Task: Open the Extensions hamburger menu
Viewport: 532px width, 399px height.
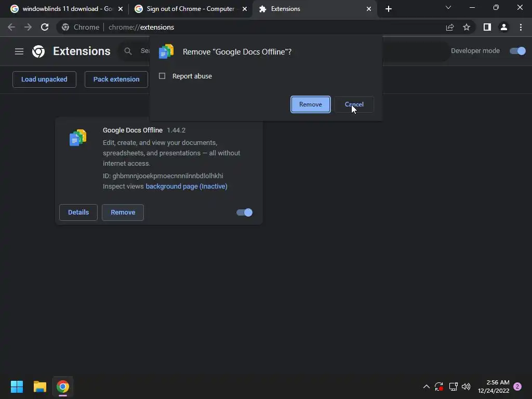Action: coord(19,51)
